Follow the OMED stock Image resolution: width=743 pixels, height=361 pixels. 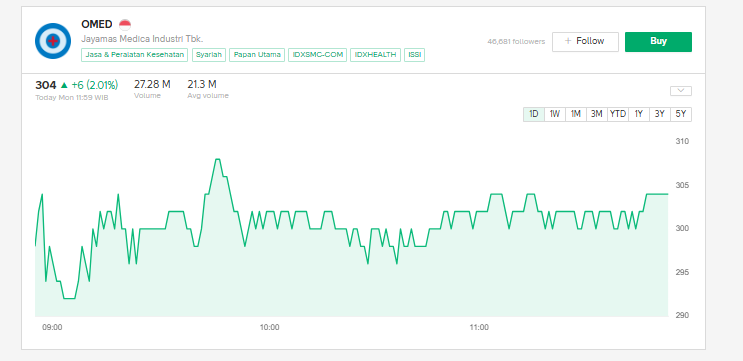(x=585, y=42)
